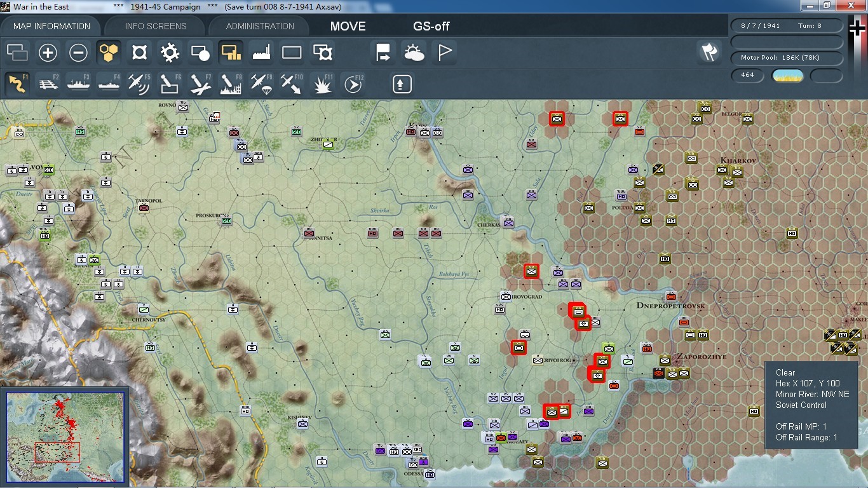Click the outlined pennant flag icon
Viewport: 868px width, 488px height.
(x=444, y=53)
